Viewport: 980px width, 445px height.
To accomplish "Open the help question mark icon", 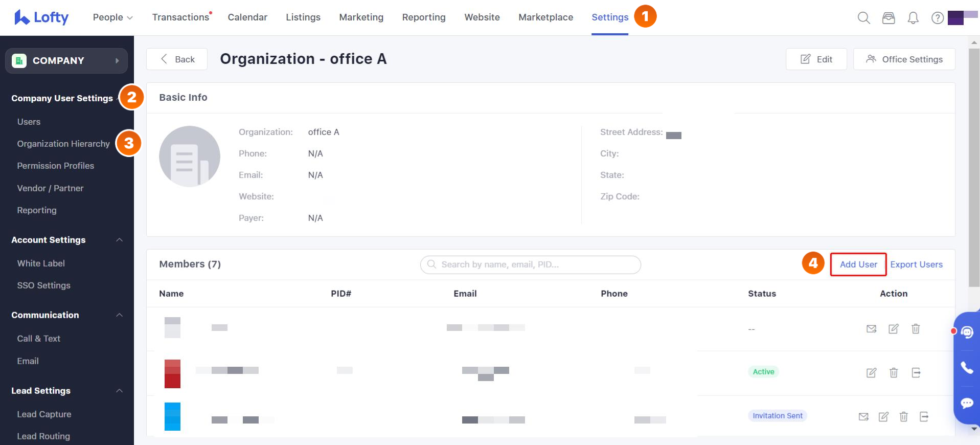I will tap(937, 18).
